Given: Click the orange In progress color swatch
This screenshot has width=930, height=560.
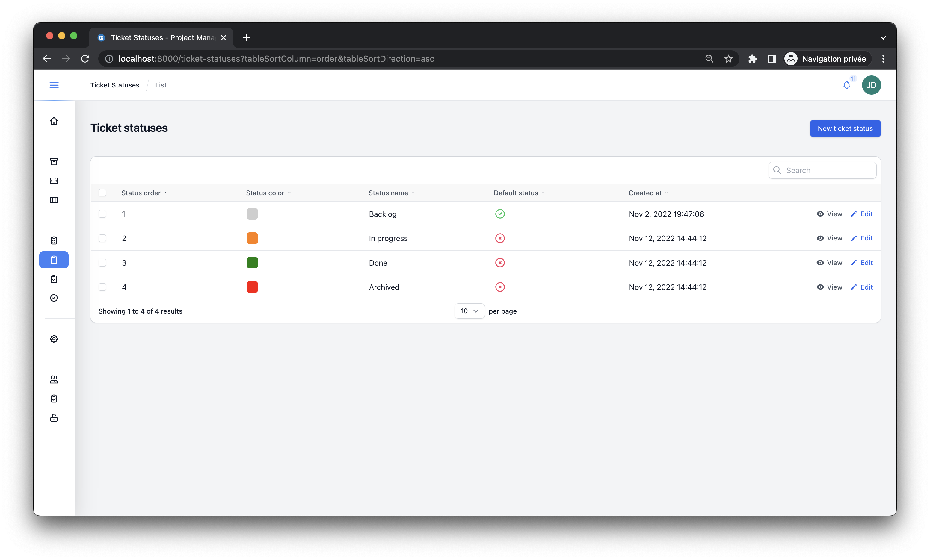Looking at the screenshot, I should (x=252, y=238).
